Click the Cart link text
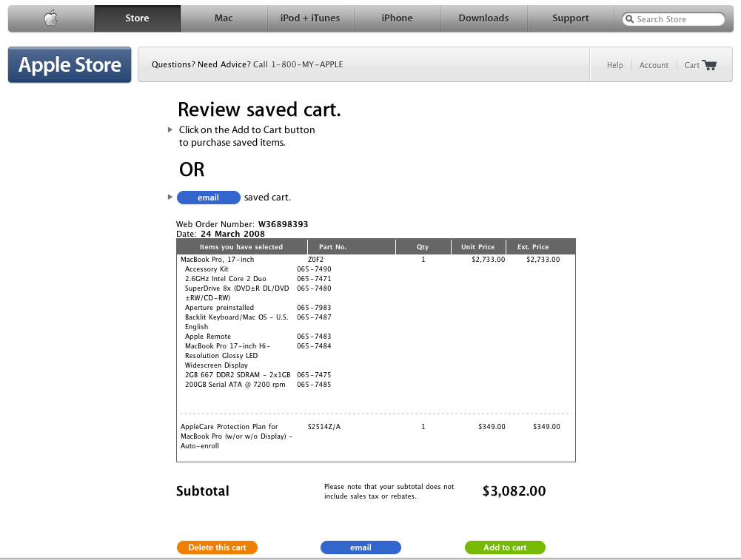 tap(692, 65)
